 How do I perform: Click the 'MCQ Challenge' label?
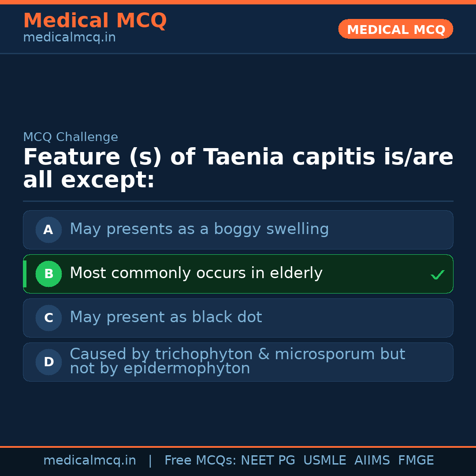(71, 137)
